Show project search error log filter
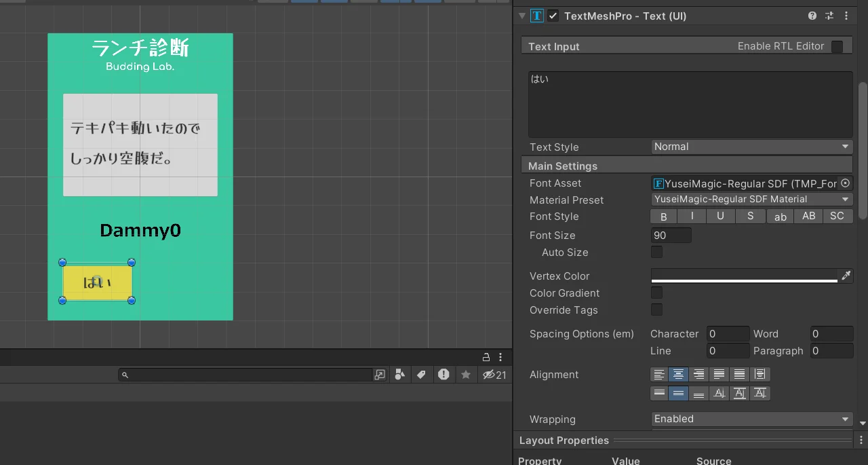Screen dimensions: 868x465 pyautogui.click(x=443, y=375)
